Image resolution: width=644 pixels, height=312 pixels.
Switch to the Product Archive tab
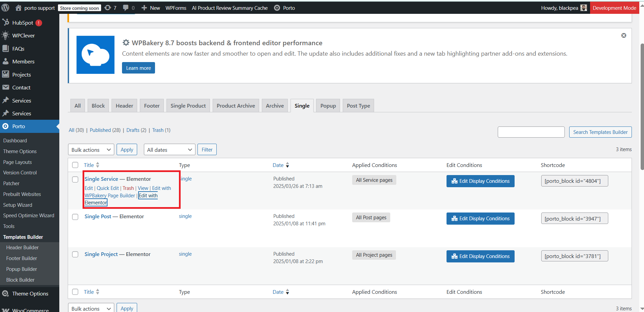(236, 106)
